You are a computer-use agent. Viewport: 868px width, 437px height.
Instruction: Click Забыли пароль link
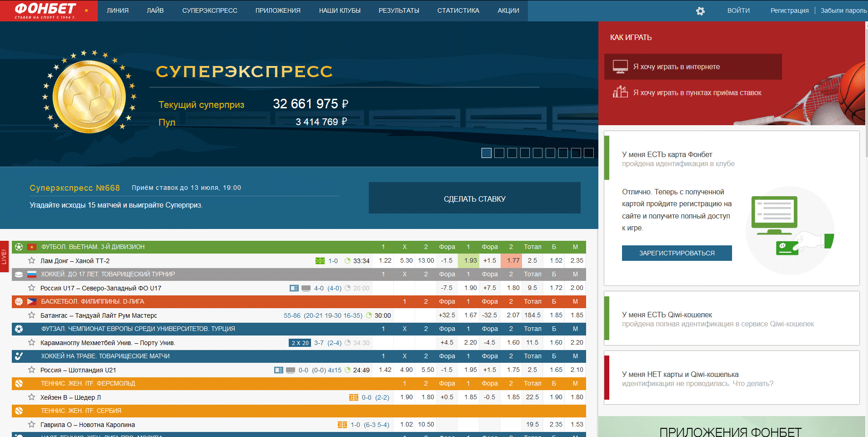pyautogui.click(x=843, y=10)
